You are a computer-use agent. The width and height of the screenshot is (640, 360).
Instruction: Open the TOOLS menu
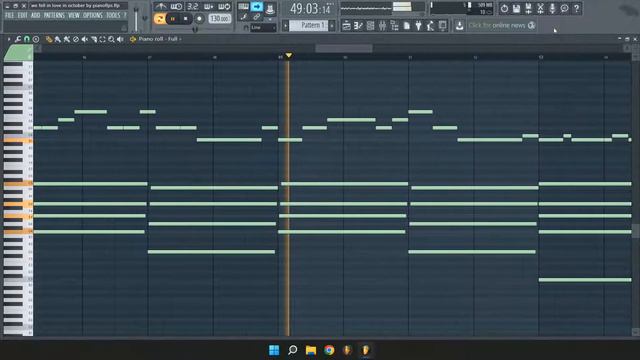click(x=113, y=16)
